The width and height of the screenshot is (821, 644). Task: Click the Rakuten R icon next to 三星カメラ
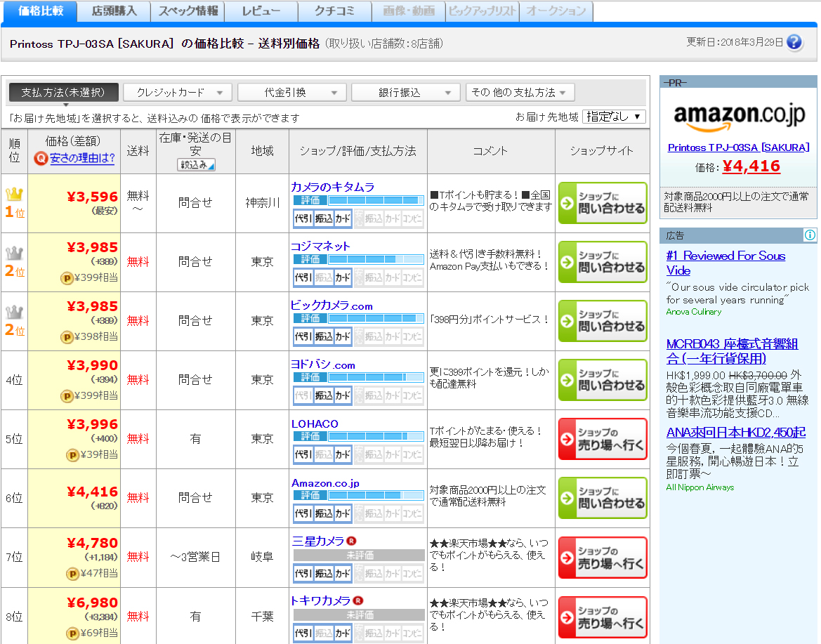(351, 541)
